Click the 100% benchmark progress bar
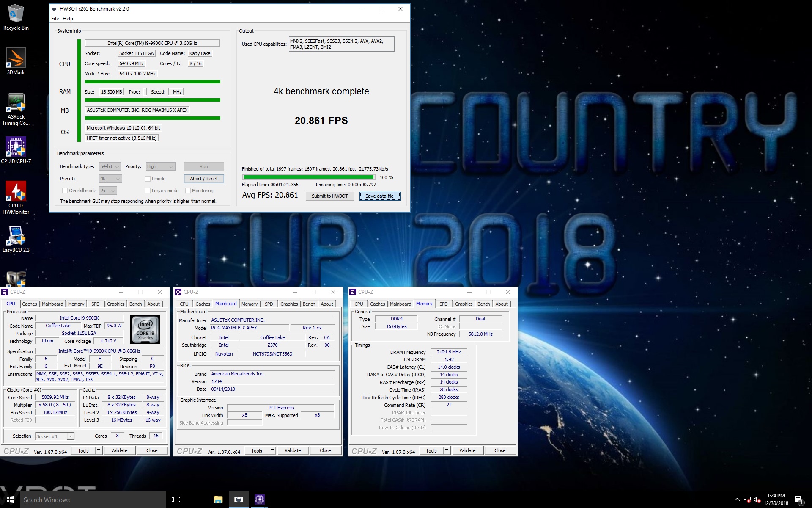 [309, 177]
